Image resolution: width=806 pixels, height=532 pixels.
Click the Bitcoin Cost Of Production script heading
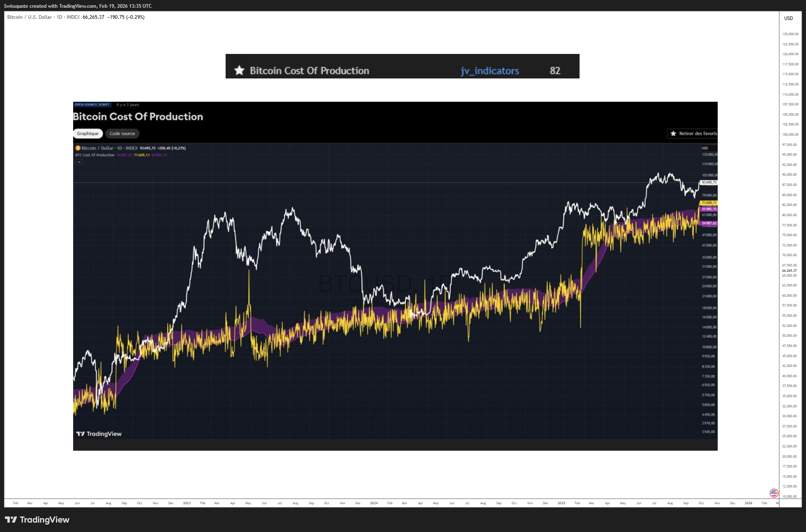138,116
